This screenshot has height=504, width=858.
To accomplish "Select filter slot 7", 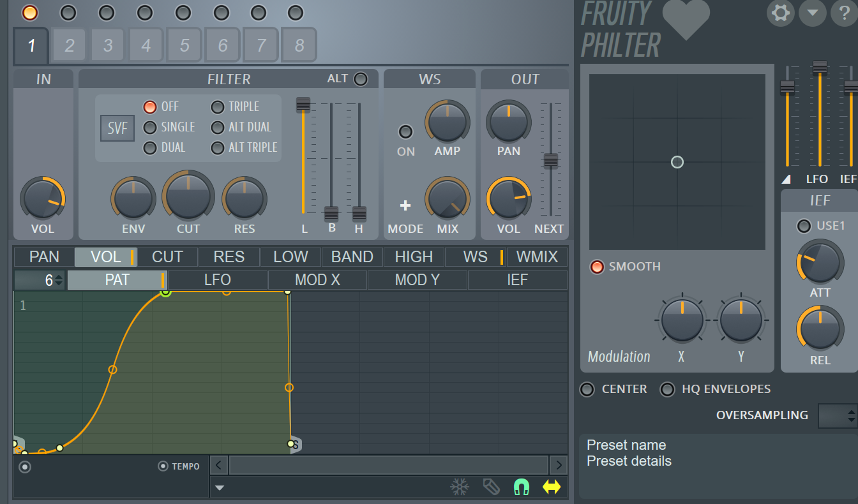I will click(x=261, y=45).
